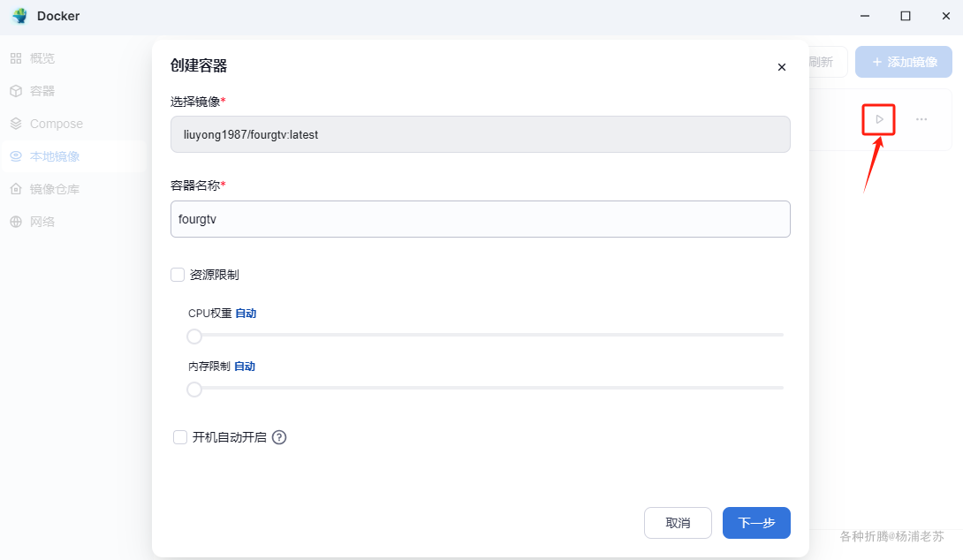Image resolution: width=963 pixels, height=560 pixels.
Task: Enable the 资源限制 checkbox
Action: 178,275
